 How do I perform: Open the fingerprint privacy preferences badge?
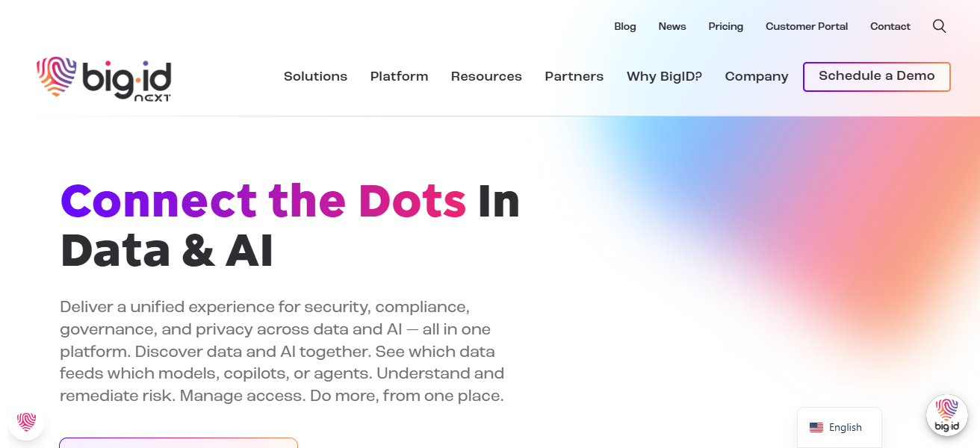click(27, 422)
